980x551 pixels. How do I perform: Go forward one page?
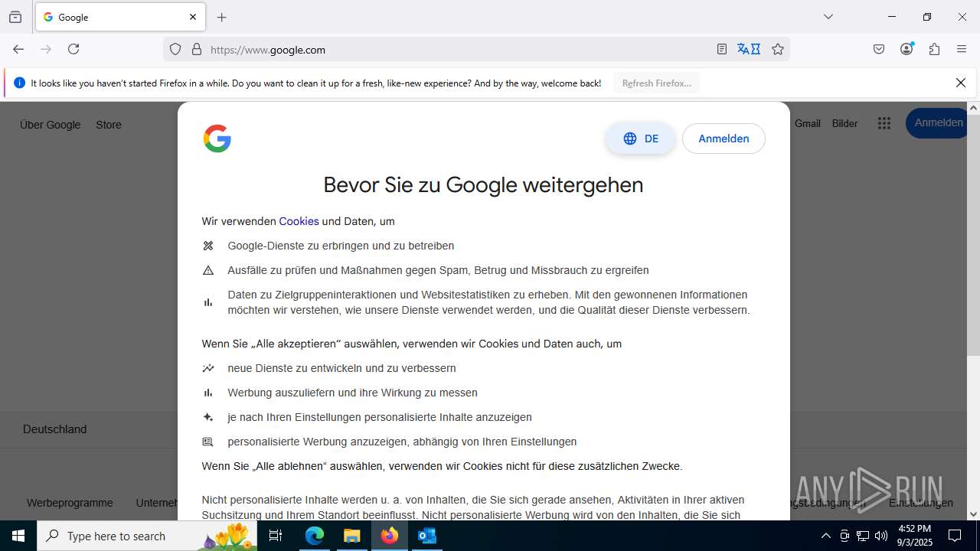click(x=46, y=49)
